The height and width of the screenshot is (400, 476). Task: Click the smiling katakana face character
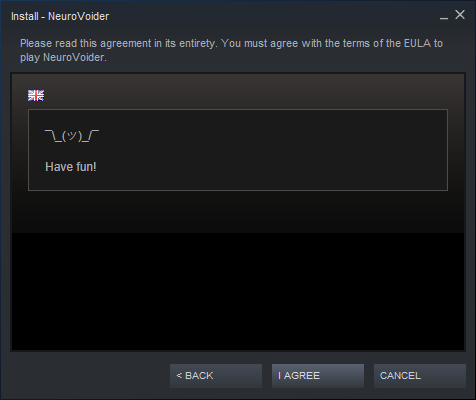pos(72,135)
